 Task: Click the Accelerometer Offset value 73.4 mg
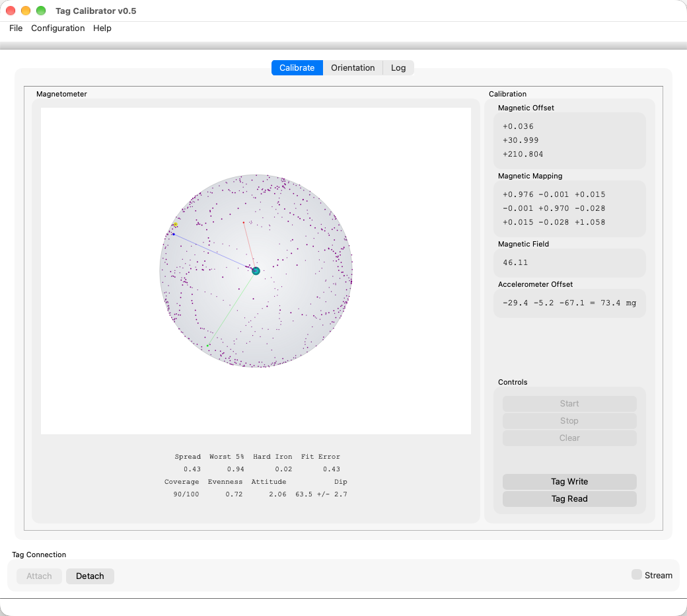(x=618, y=303)
